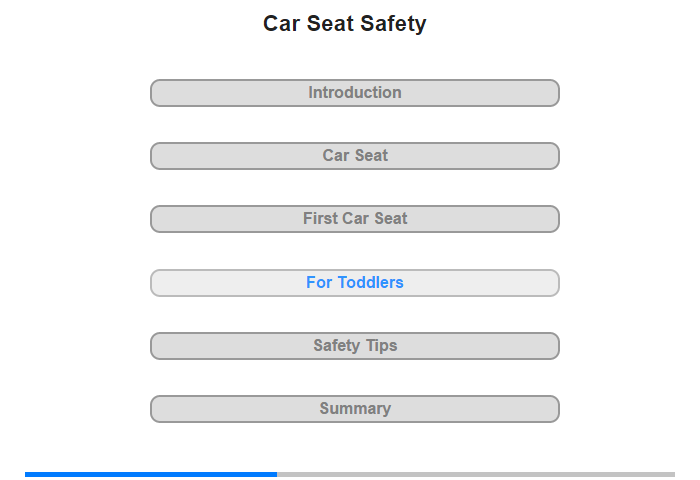Click the gray unfilled part of progress bar
This screenshot has height=480, width=700.
pos(476,474)
